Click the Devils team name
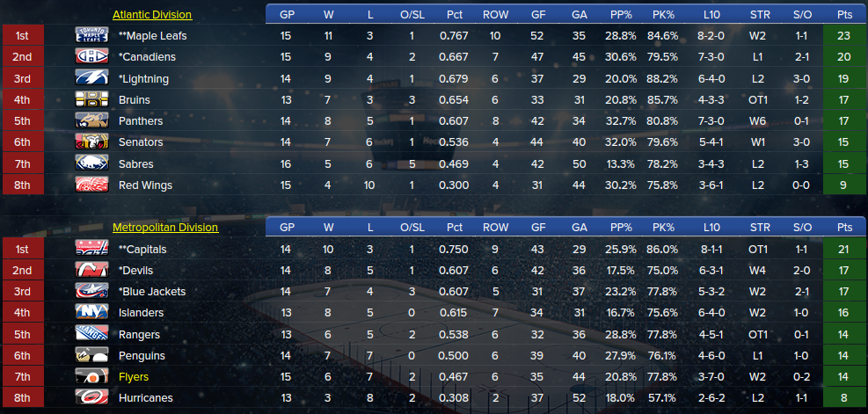Viewport: 868px width, 414px height. coord(135,271)
